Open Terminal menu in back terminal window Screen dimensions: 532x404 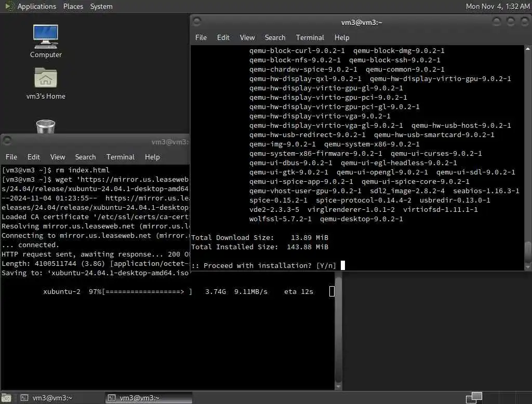pos(120,157)
